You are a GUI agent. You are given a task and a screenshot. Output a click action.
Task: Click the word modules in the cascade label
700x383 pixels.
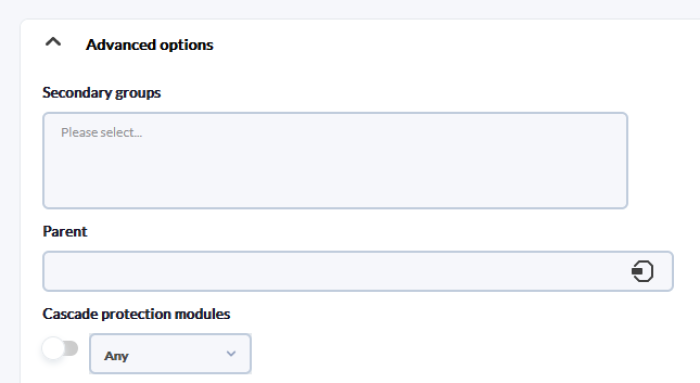(x=202, y=314)
